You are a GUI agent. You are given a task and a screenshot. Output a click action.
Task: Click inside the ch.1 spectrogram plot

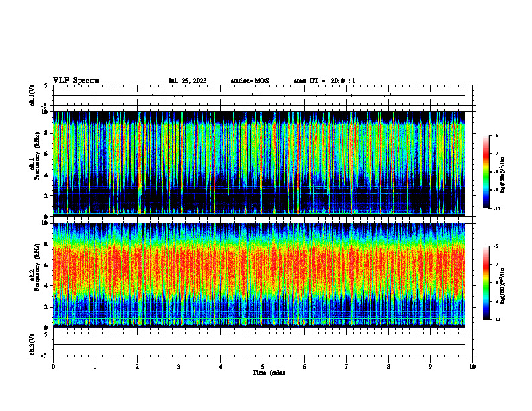coord(259,164)
